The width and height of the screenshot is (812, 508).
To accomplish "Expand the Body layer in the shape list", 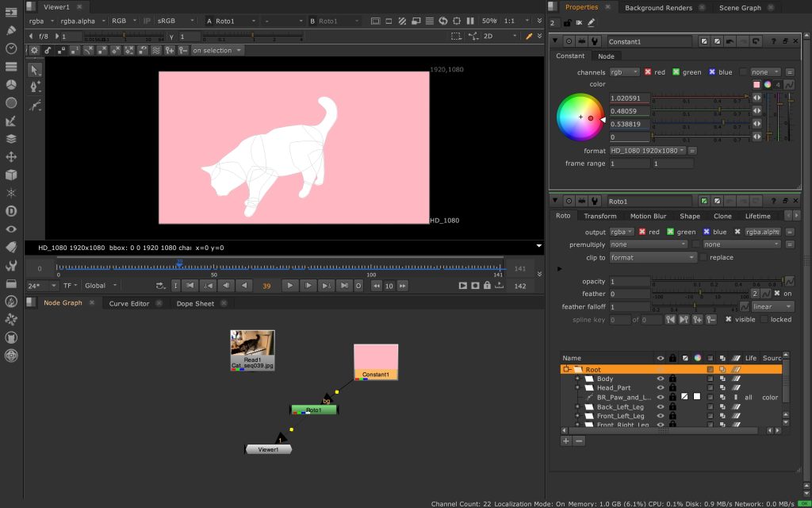I will point(577,379).
